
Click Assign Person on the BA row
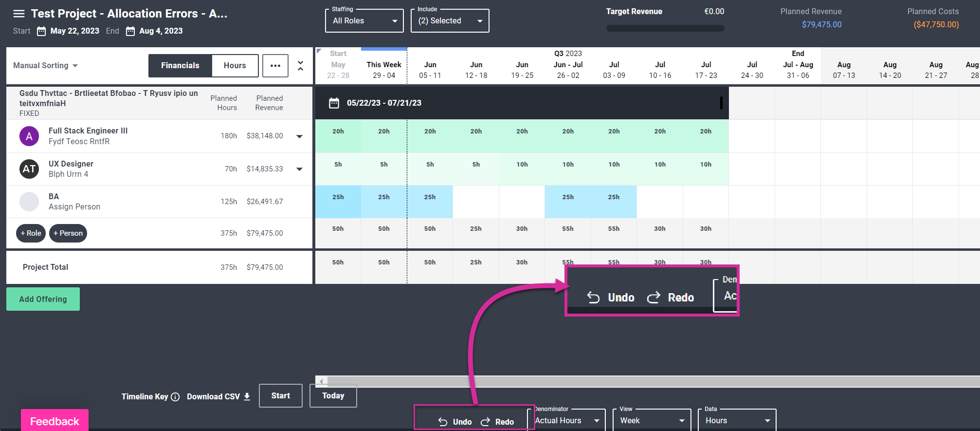tap(74, 207)
